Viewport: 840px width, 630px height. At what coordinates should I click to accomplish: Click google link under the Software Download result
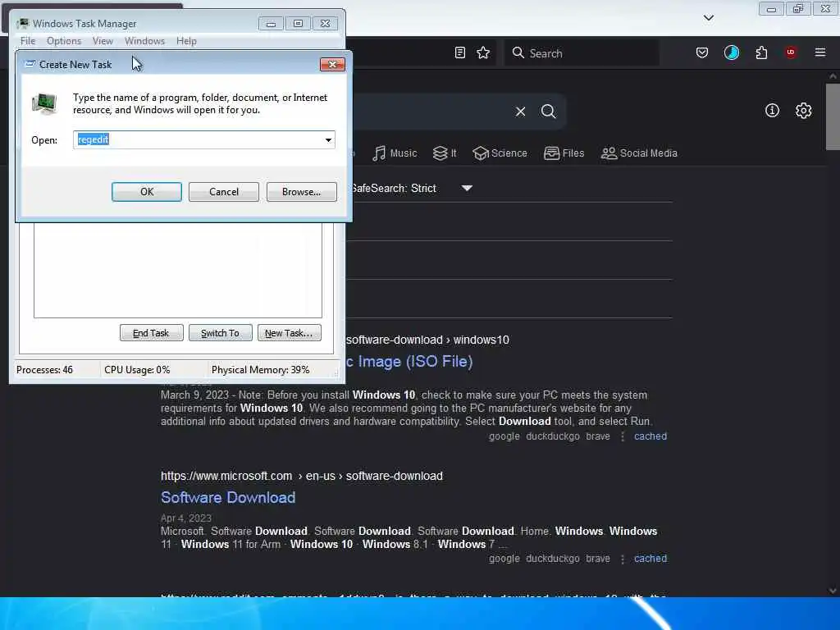point(504,558)
